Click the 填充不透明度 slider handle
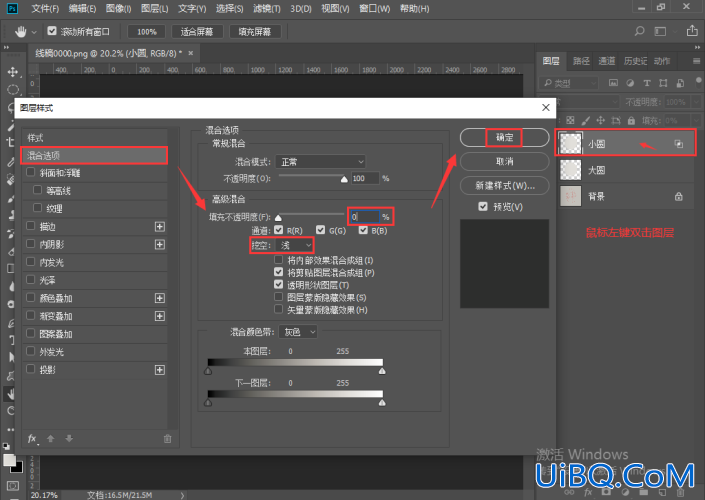705x500 pixels. (x=278, y=218)
